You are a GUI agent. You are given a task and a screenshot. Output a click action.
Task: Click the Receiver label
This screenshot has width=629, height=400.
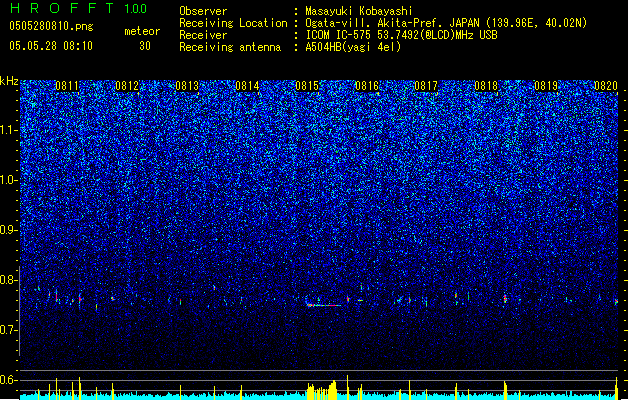pos(203,35)
